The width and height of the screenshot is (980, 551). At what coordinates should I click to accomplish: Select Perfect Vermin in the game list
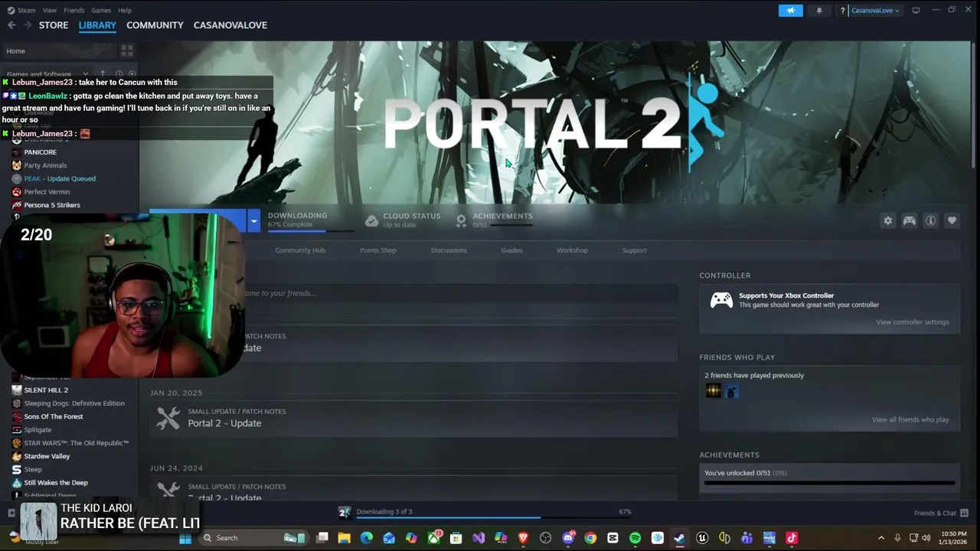[47, 192]
